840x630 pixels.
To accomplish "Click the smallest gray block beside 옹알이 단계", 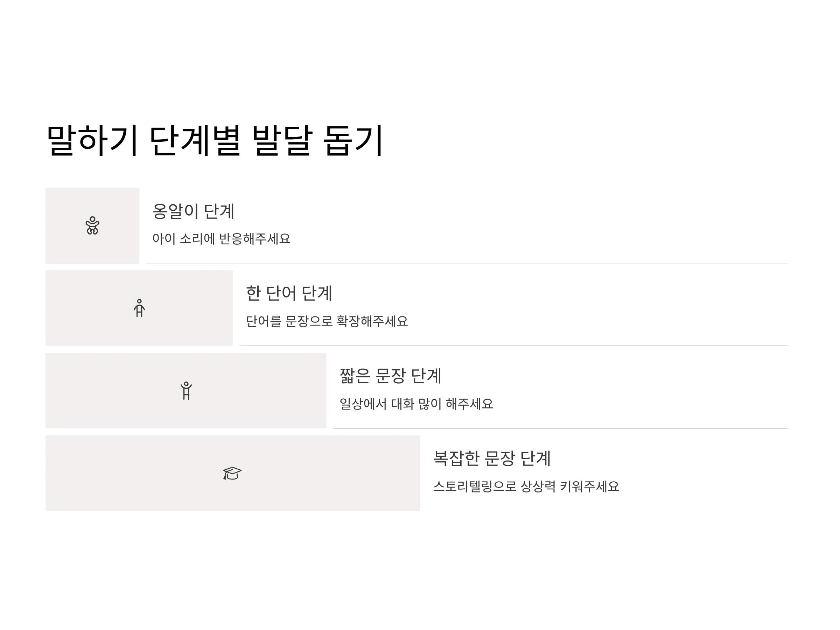I will point(92,225).
